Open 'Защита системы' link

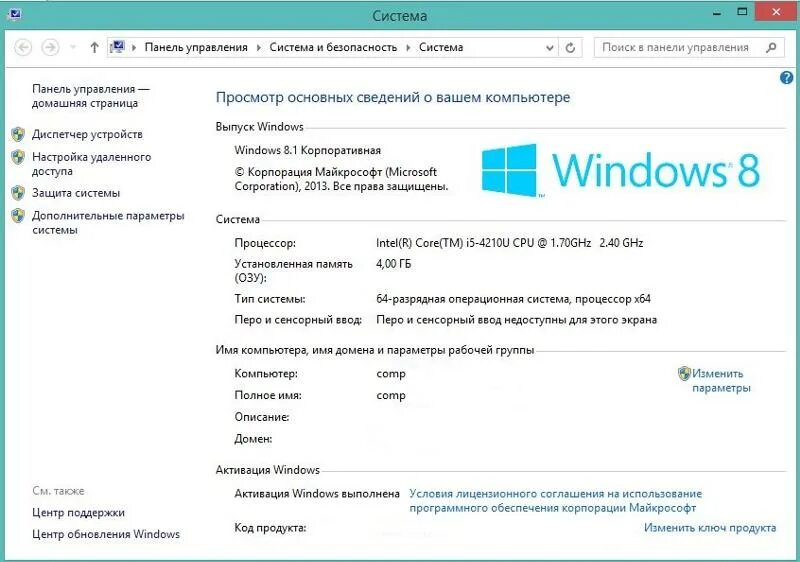(76, 193)
